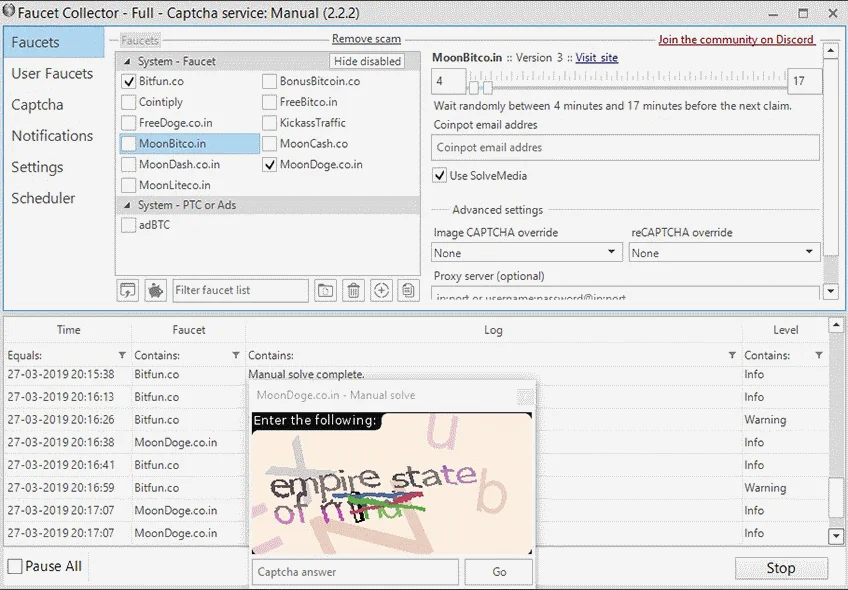Open the Time column filter funnel

click(122, 355)
